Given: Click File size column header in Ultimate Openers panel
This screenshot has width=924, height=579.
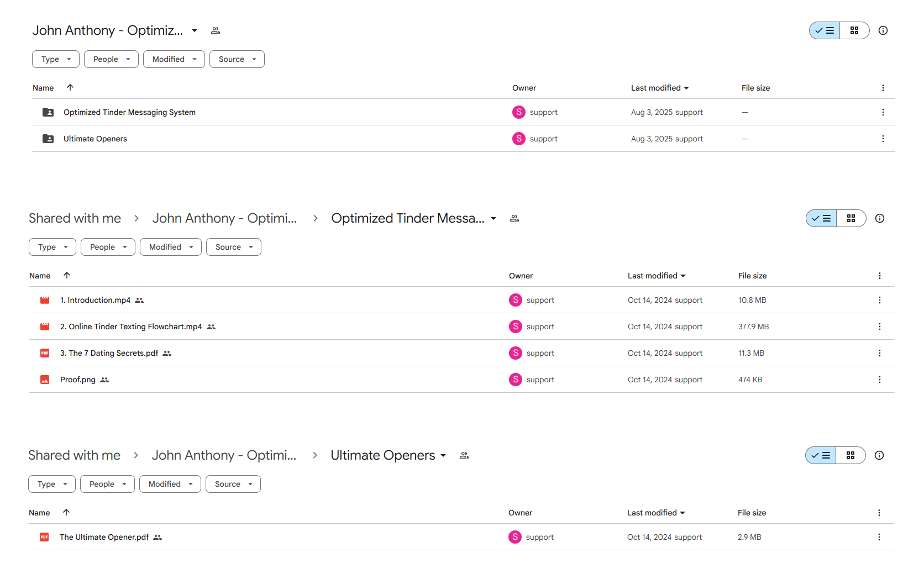Looking at the screenshot, I should point(752,513).
